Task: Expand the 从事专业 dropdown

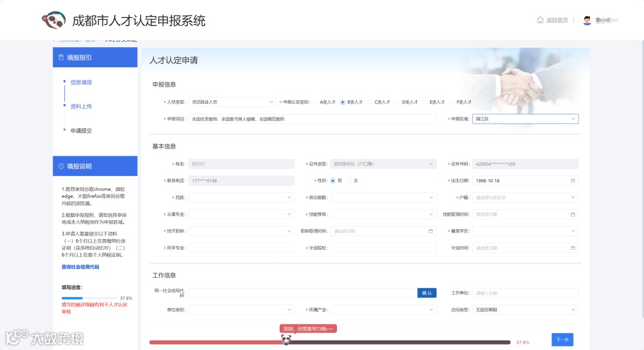Action: pos(241,215)
